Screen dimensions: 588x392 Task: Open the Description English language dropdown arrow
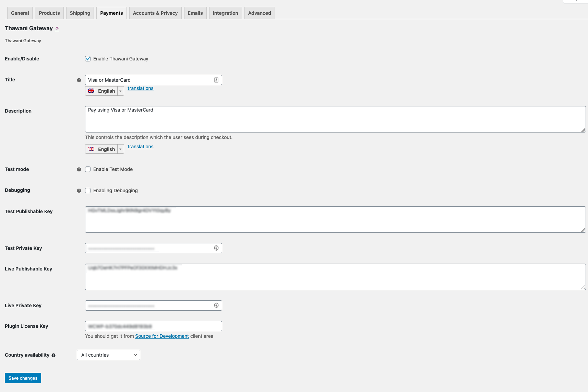[x=120, y=149]
